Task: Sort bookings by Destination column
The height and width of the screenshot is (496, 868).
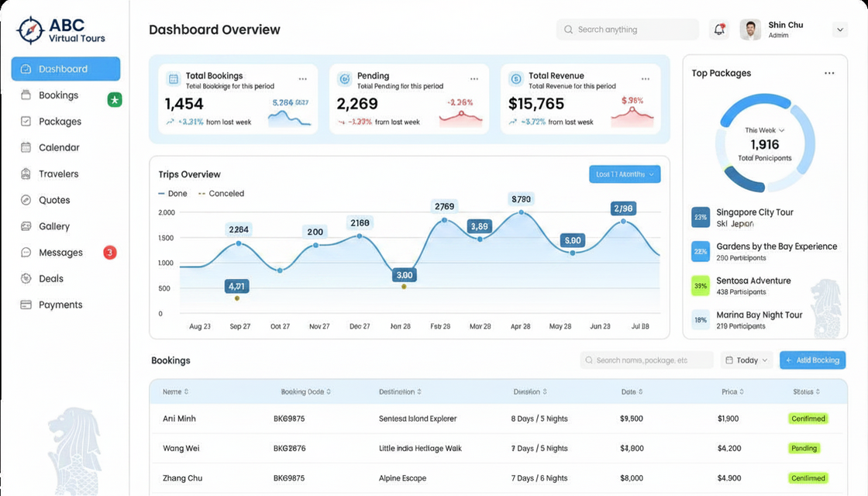Action: click(x=400, y=391)
